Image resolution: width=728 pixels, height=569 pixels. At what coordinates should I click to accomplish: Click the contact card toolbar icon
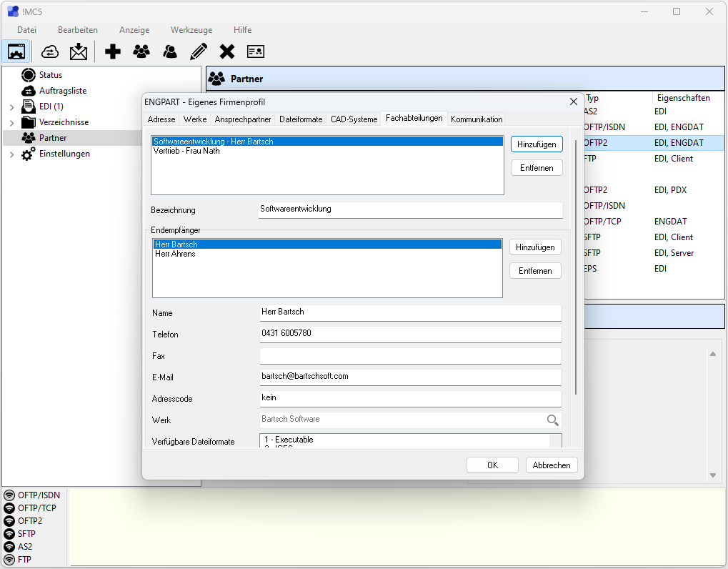click(256, 51)
